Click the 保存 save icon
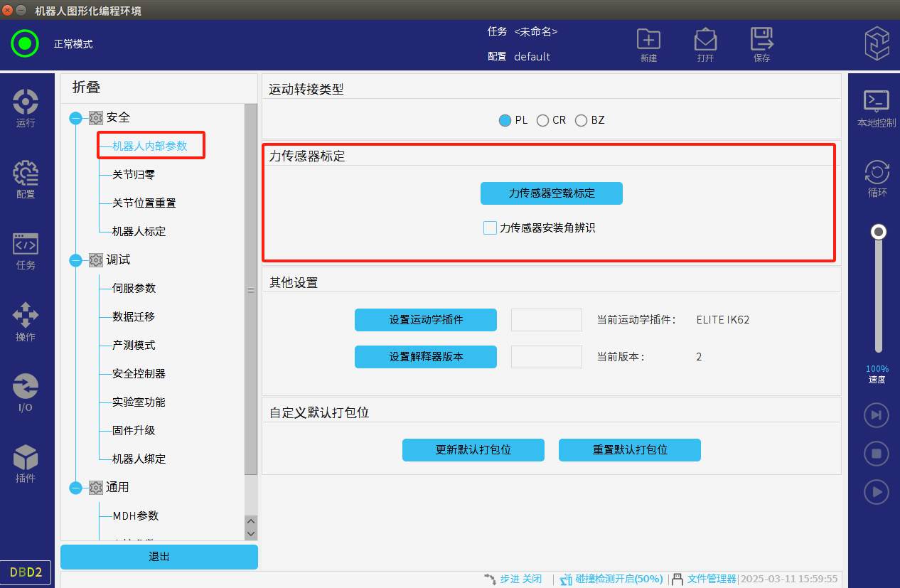 [762, 40]
